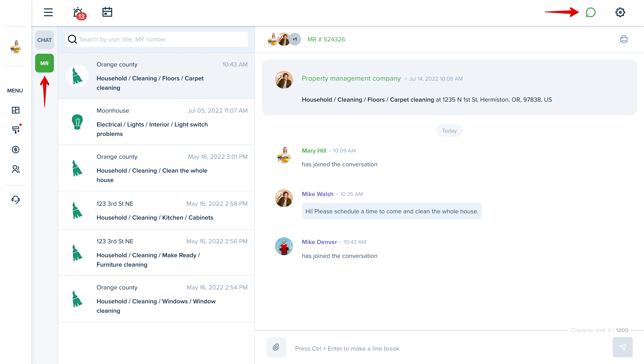Open support headset icon in sidebar
Viewport: 644px width, 364px height.
(15, 199)
